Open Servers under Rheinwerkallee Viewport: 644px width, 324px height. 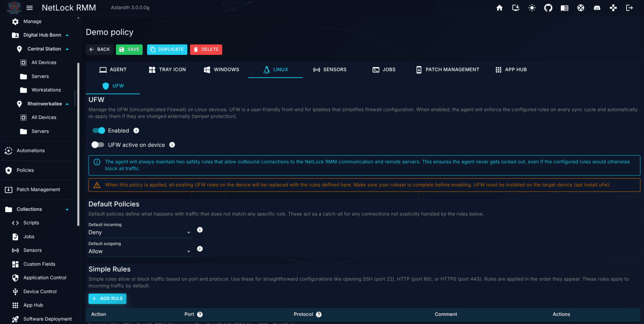pos(40,131)
